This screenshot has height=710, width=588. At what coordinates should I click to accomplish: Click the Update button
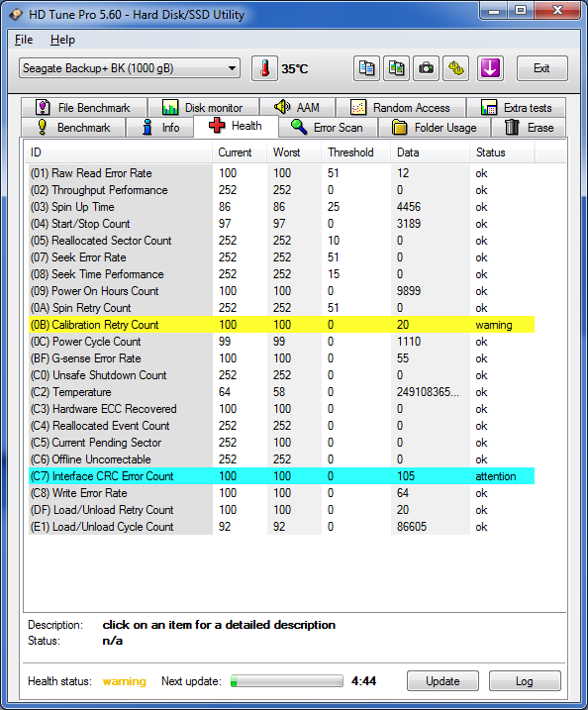(x=442, y=681)
